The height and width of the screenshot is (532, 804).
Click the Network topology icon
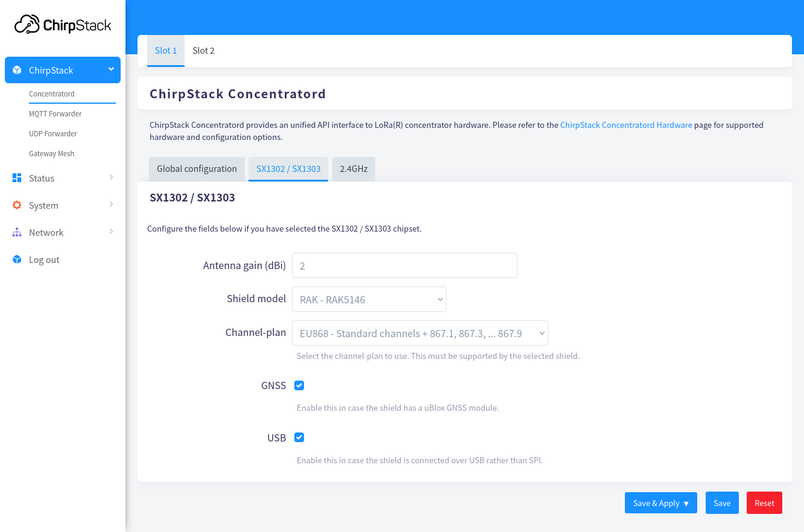click(17, 232)
